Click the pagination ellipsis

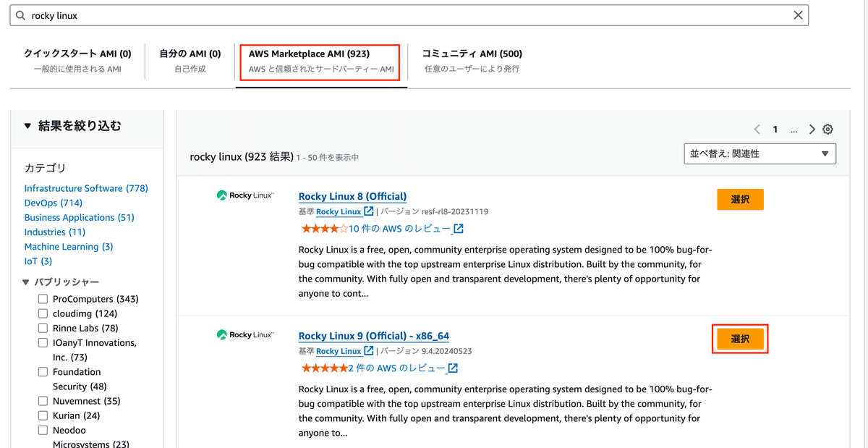click(x=793, y=130)
